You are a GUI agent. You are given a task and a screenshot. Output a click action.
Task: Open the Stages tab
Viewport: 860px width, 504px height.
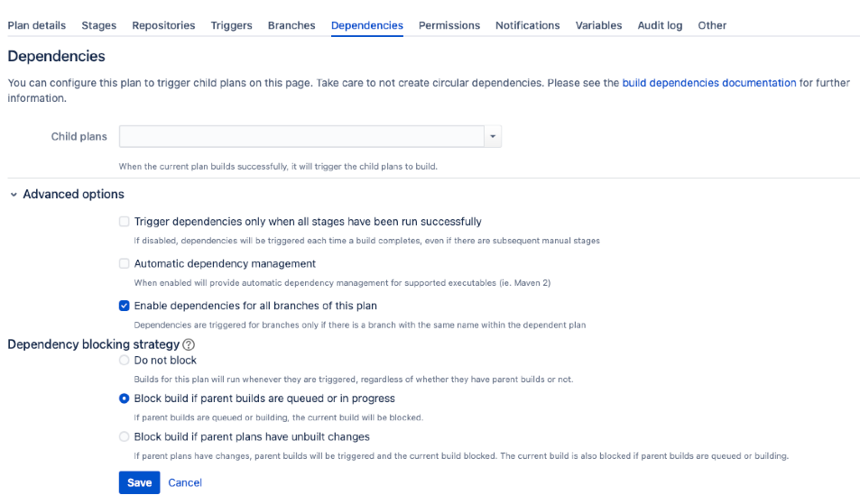click(x=98, y=25)
